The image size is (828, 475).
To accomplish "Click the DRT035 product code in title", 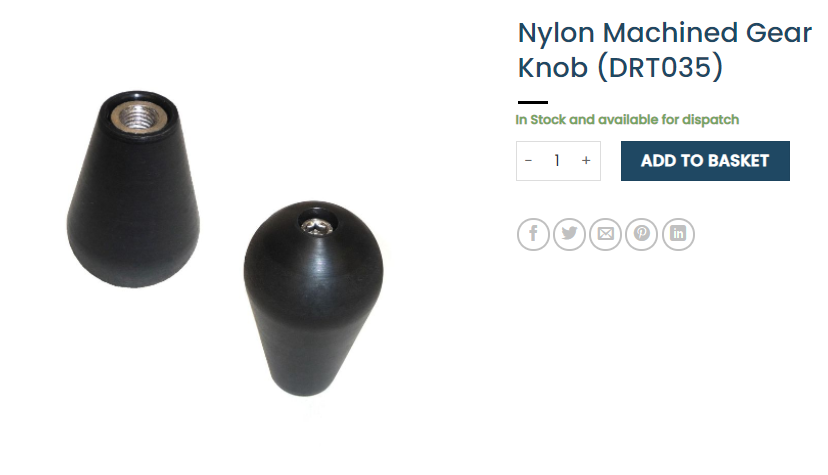I will (660, 67).
